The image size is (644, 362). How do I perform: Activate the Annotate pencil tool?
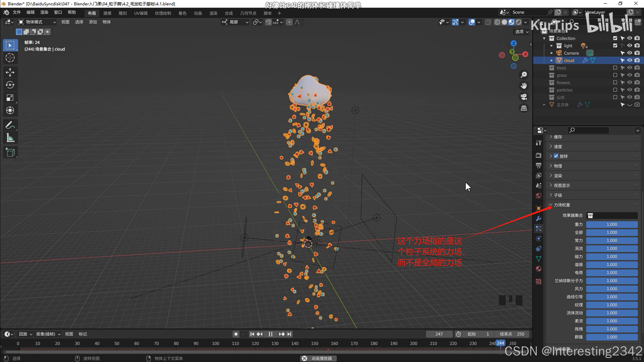[x=10, y=125]
